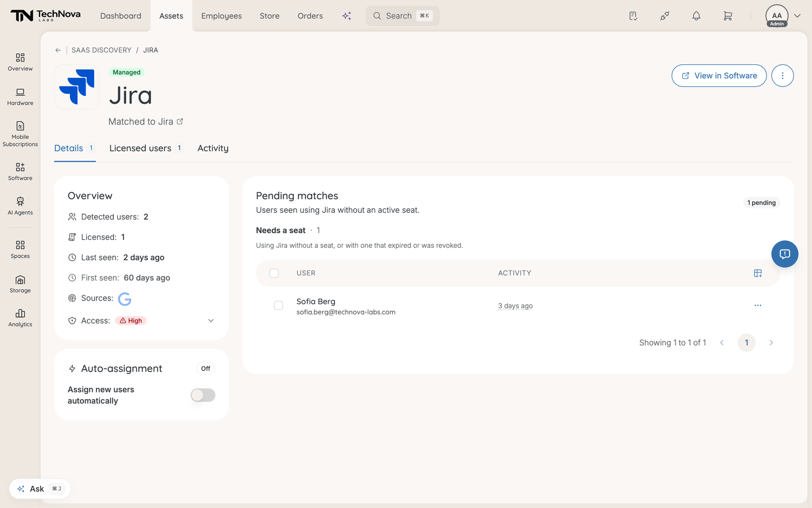Open the shopping cart
The height and width of the screenshot is (508, 812).
point(728,16)
